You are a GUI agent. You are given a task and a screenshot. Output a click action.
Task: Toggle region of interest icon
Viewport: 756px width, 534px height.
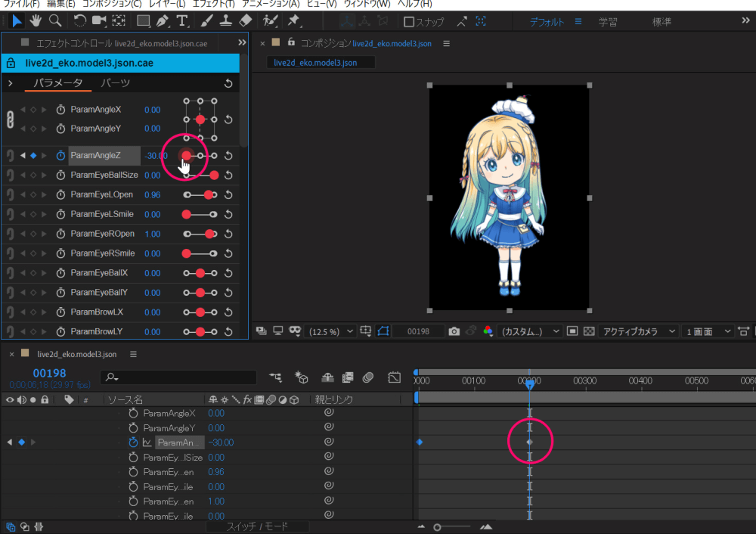pos(572,331)
